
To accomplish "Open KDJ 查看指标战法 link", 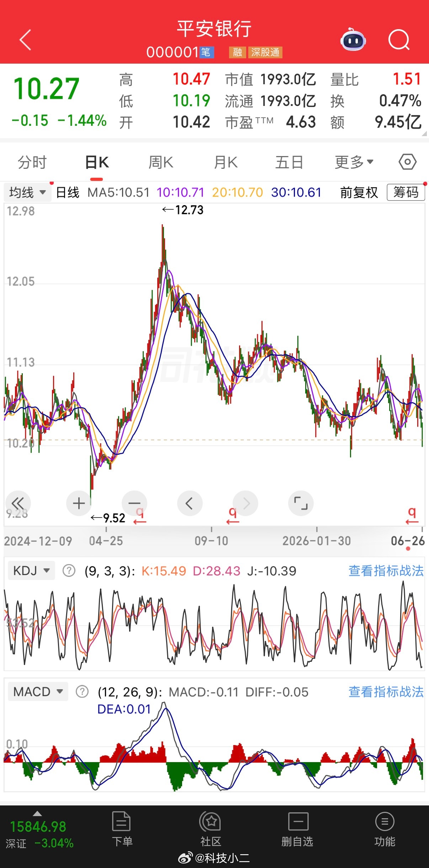I will pos(386,571).
